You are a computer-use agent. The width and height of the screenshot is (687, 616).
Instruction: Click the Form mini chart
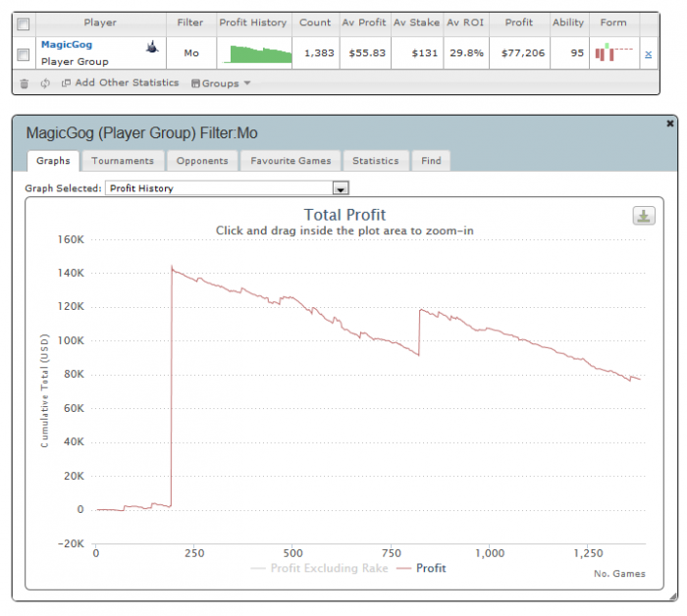coord(613,53)
